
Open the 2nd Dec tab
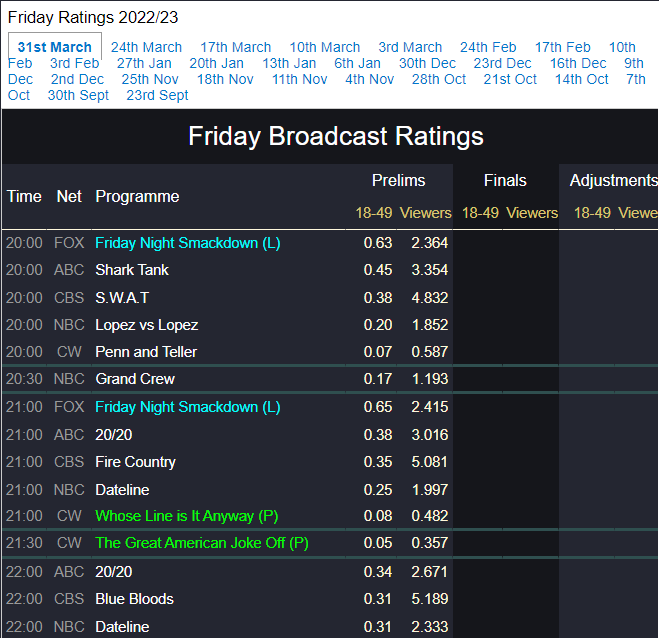coord(77,79)
